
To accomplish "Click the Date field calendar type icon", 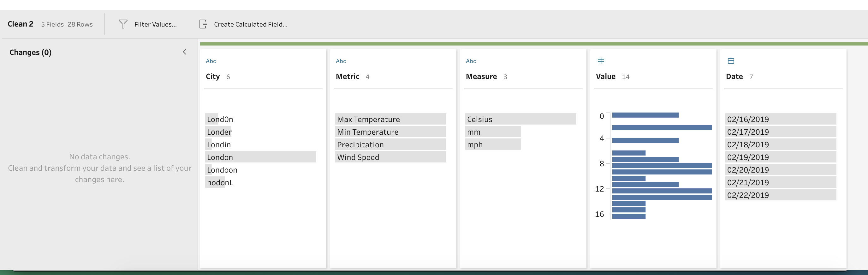I will pyautogui.click(x=731, y=61).
